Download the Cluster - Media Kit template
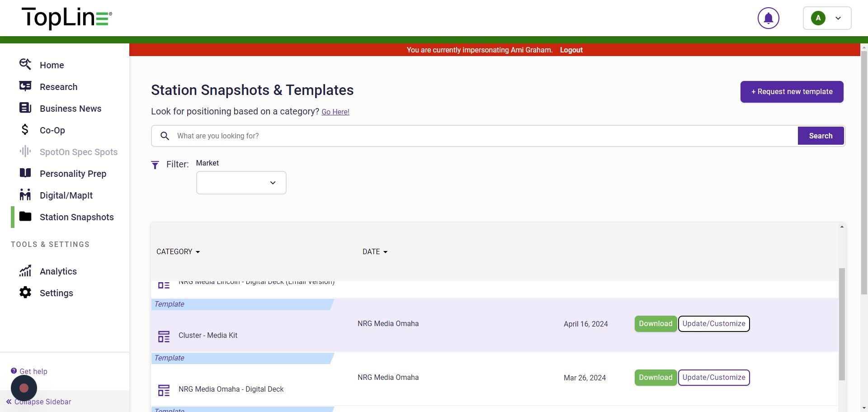 (655, 324)
